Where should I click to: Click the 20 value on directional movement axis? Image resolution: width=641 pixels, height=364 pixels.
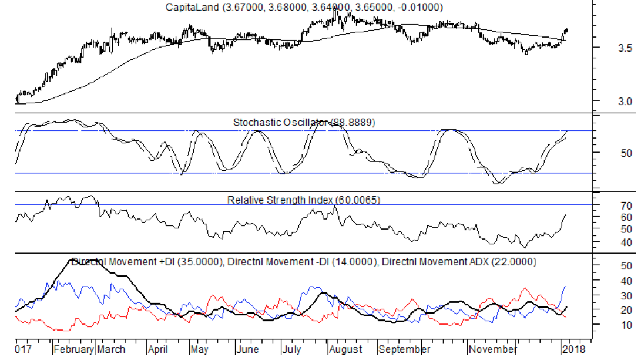(x=626, y=311)
